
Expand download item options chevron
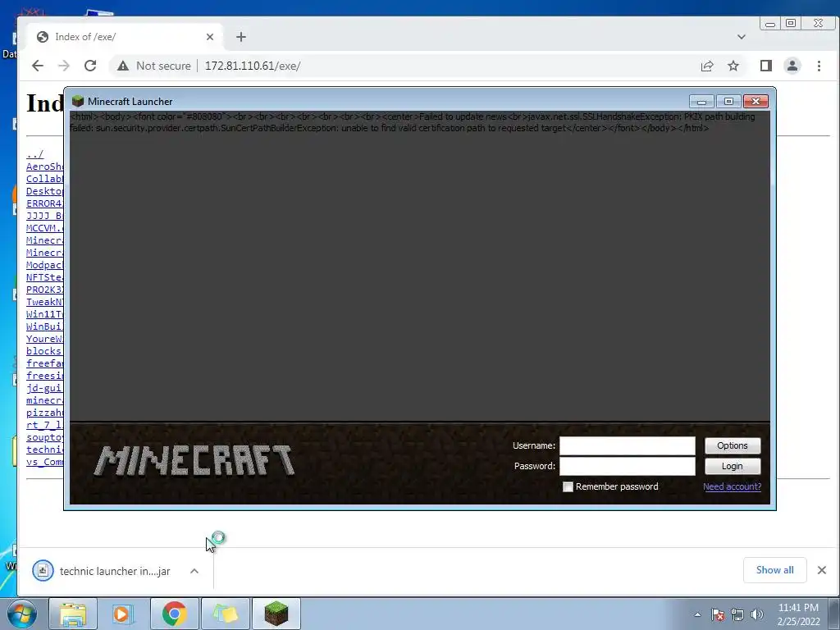click(x=194, y=571)
